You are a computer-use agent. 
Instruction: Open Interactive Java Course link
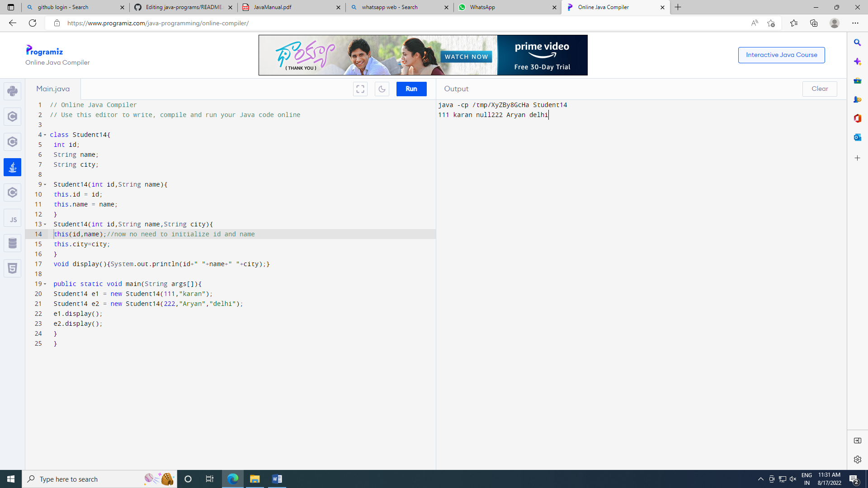coord(781,55)
